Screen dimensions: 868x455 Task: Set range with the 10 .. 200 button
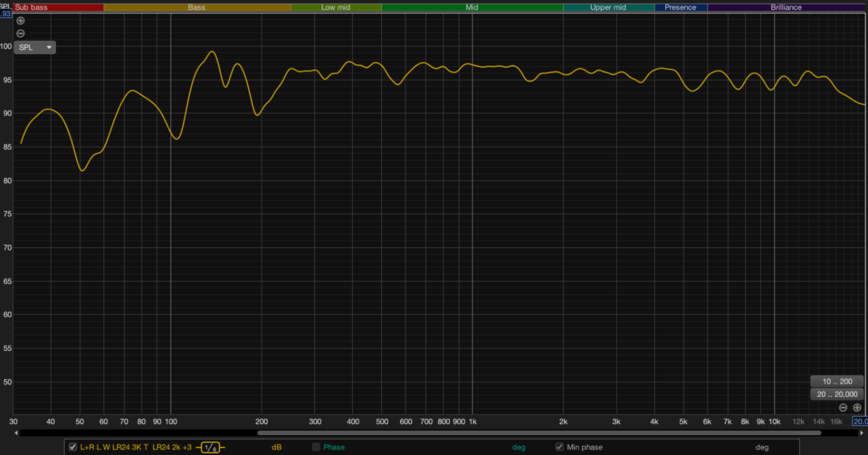tap(836, 381)
